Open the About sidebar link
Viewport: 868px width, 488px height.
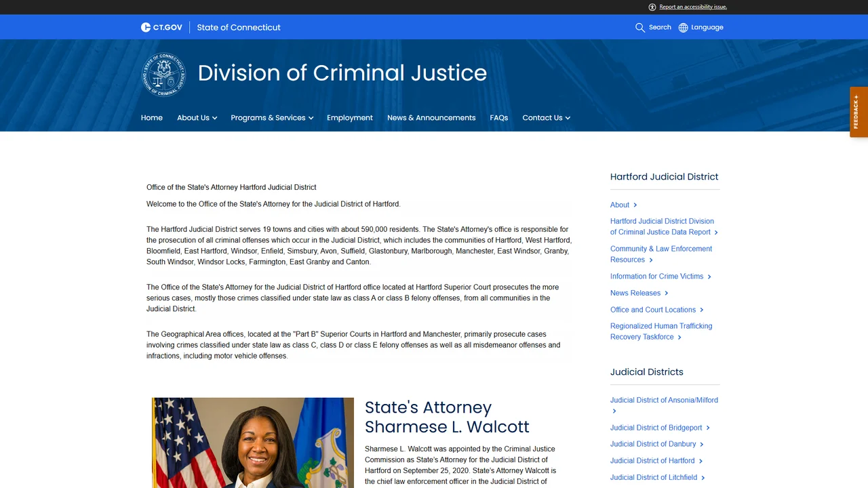click(x=623, y=205)
